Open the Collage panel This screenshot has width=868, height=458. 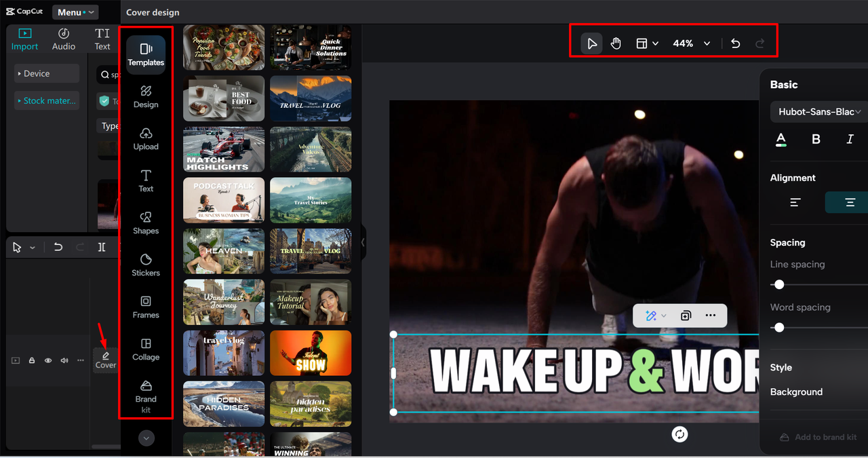(x=146, y=349)
